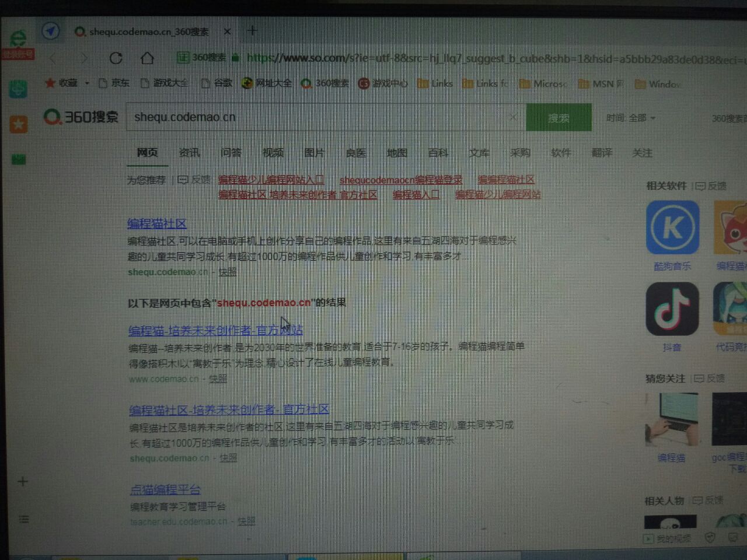
Task: Switch to the 翻译 tab
Action: click(602, 153)
